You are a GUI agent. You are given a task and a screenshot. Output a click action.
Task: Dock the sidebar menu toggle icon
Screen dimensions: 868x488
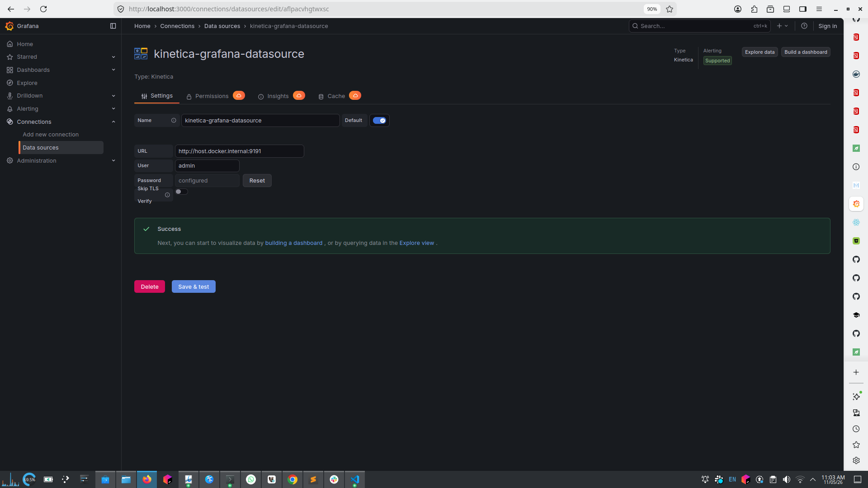tap(113, 26)
